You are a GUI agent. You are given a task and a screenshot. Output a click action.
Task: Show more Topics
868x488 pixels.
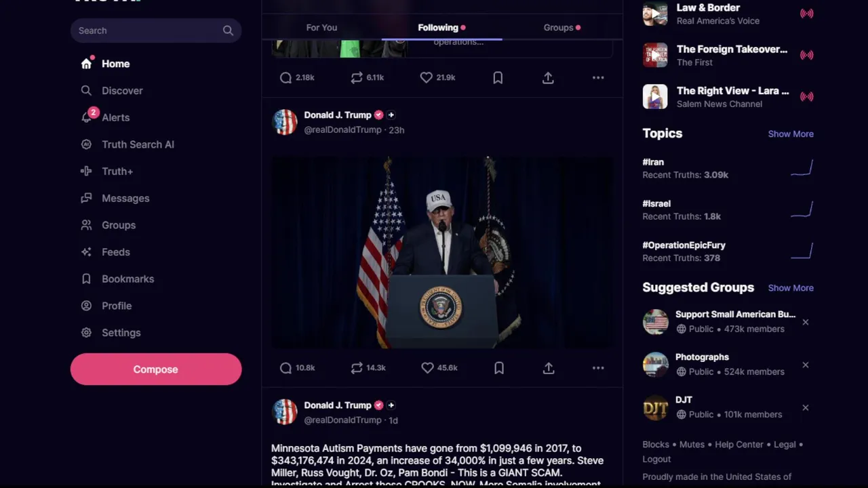(791, 134)
